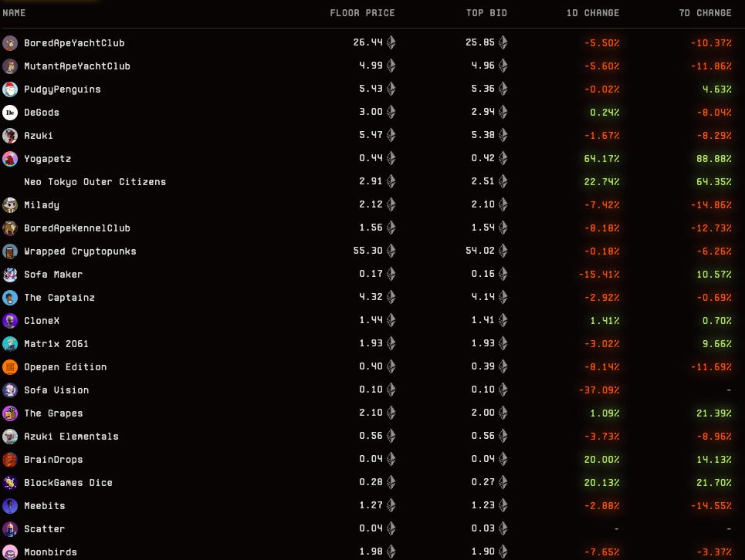
Task: Open the BoredApeYachtClub collection avatar
Action: (10, 43)
